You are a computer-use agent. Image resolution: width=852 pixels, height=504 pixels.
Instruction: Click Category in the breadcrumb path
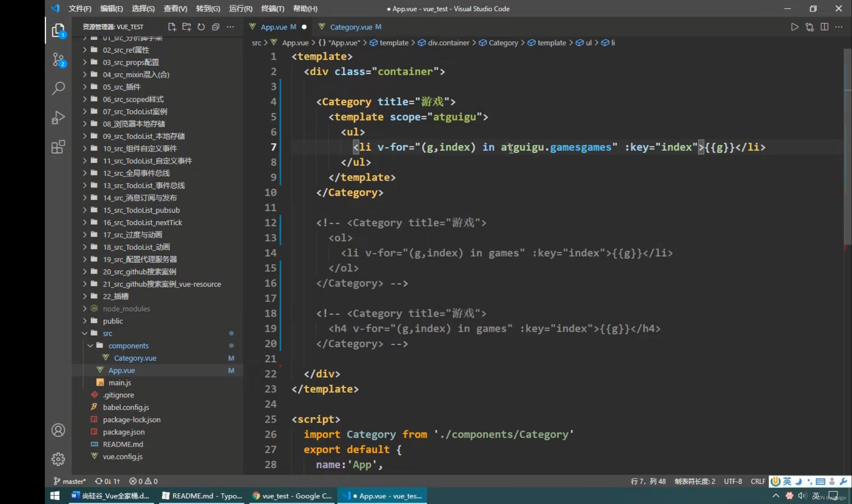(499, 43)
